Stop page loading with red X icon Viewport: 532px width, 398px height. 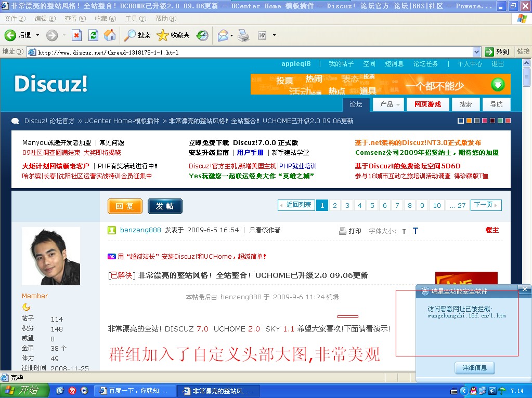(x=76, y=35)
